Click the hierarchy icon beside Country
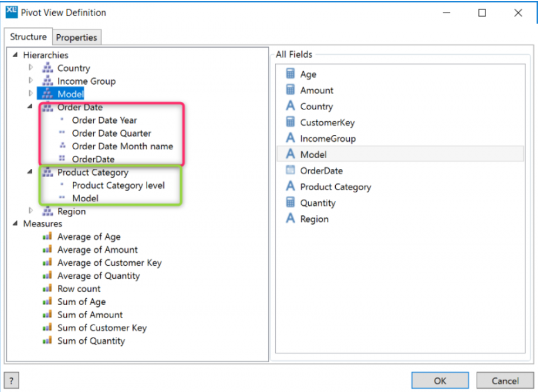Image resolution: width=539 pixels, height=392 pixels. click(x=48, y=68)
